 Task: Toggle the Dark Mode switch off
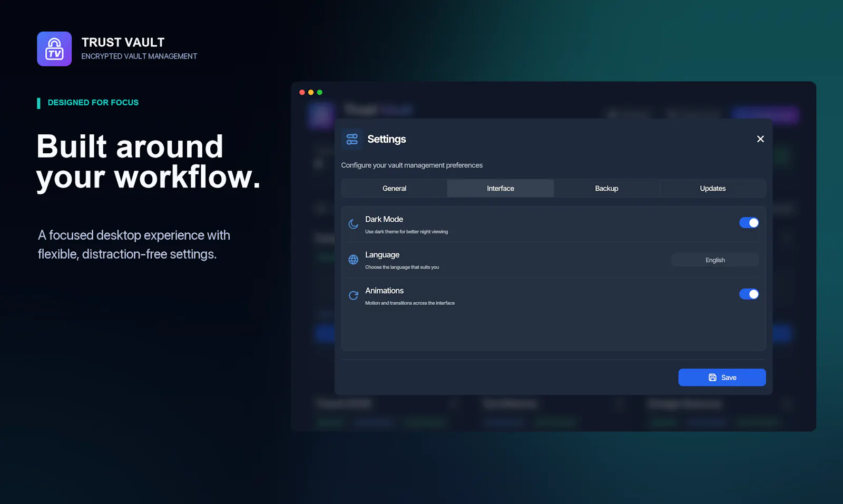749,223
